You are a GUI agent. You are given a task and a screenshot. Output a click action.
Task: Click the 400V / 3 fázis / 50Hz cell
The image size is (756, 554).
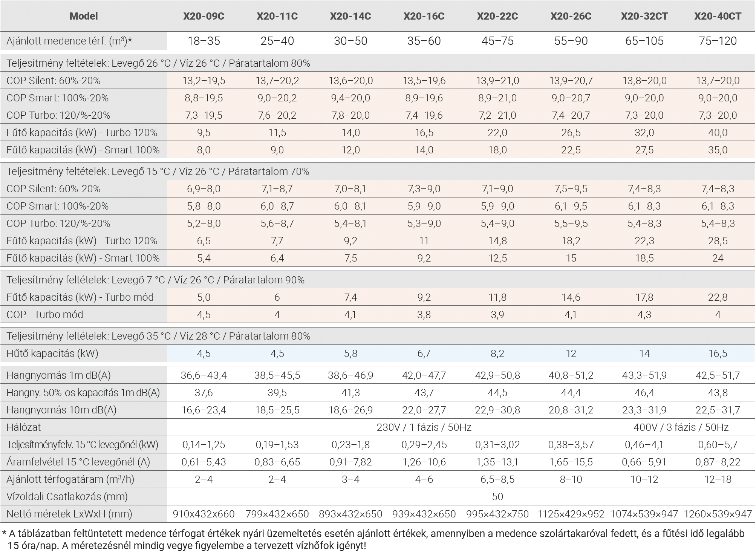[x=681, y=427]
